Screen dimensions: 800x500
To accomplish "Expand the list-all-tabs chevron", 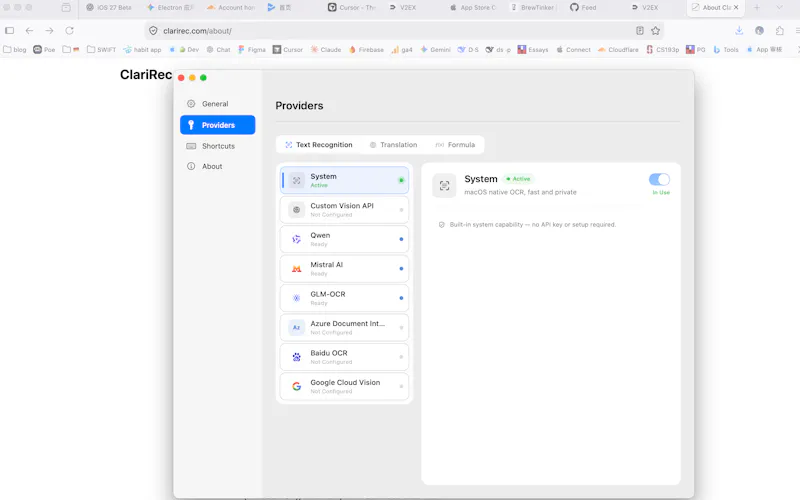I will pos(779,8).
